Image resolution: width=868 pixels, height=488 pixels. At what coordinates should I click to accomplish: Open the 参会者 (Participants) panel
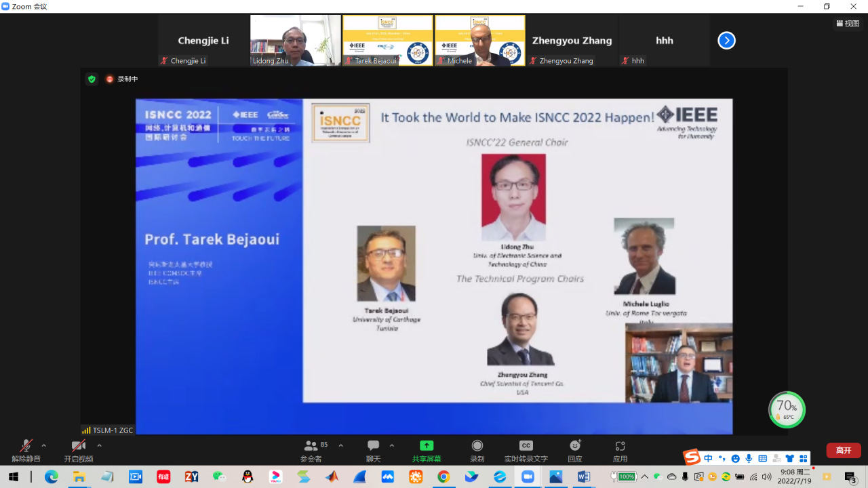tap(312, 448)
